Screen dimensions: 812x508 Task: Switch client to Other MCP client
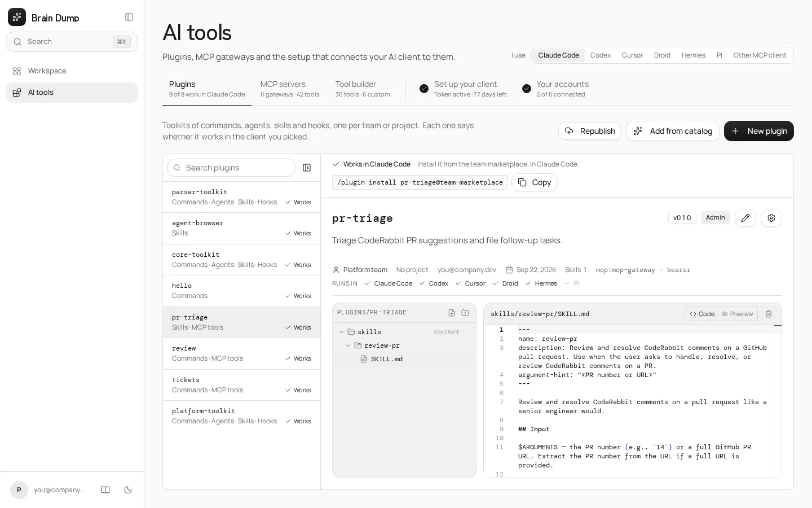coord(760,55)
